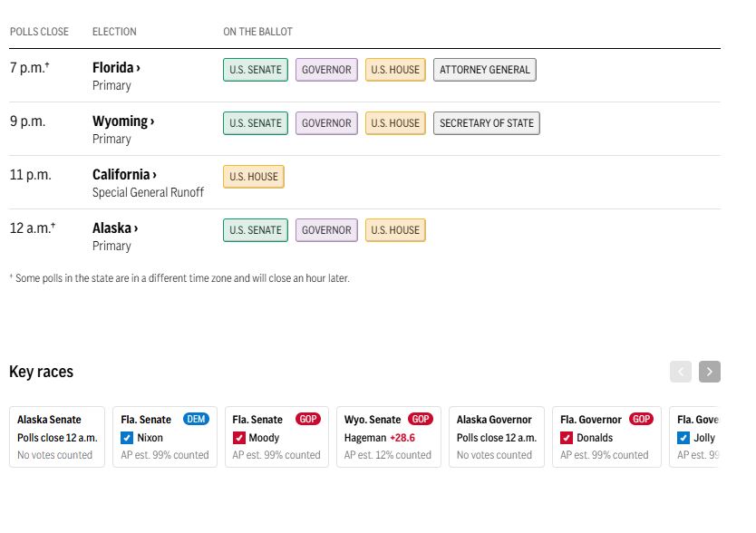Viewport: 756px width, 533px height.
Task: Select Alaska's U.S. Senate ballot tag
Action: point(256,230)
